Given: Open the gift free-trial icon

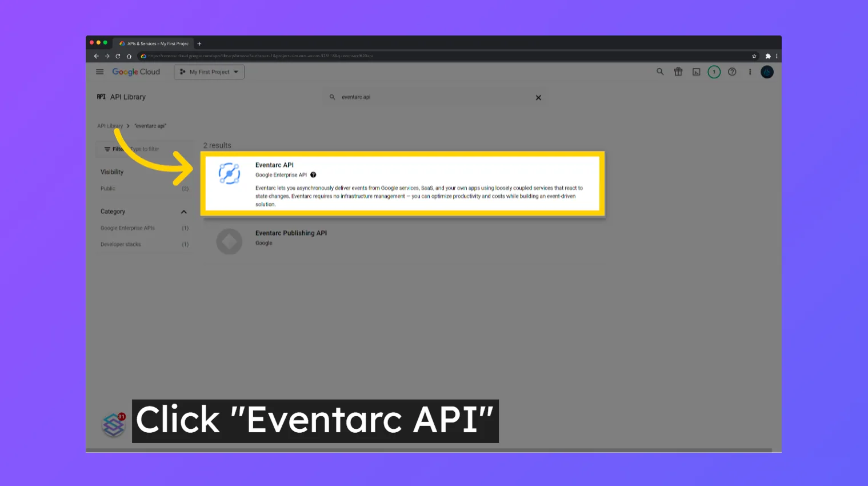Looking at the screenshot, I should (x=678, y=72).
